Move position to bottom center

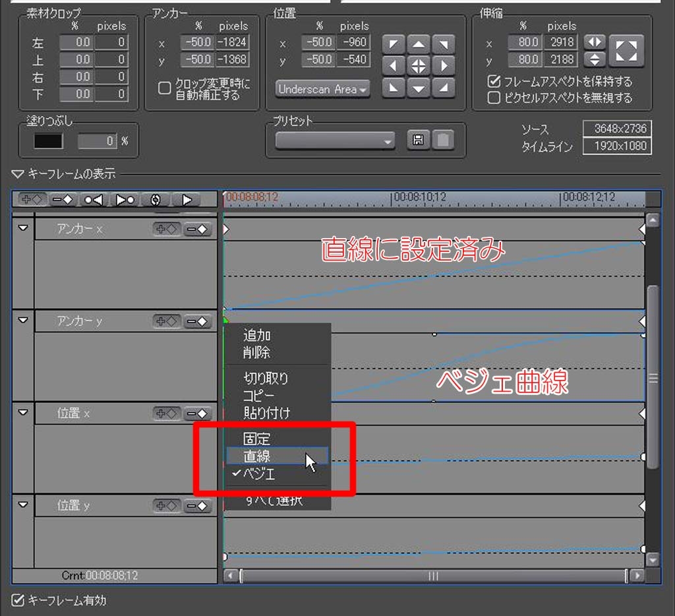[419, 88]
